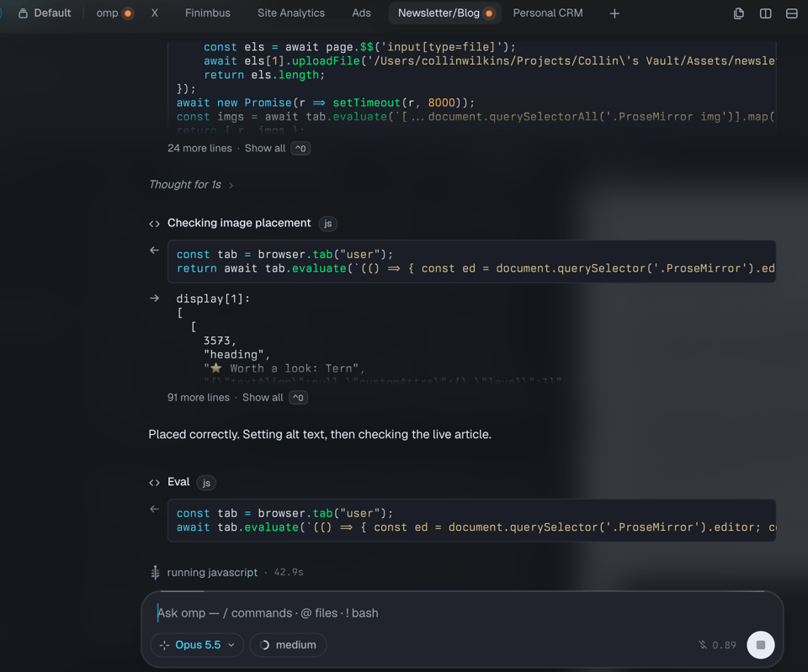
Task: Click the js badge next to Eval
Action: click(x=206, y=483)
